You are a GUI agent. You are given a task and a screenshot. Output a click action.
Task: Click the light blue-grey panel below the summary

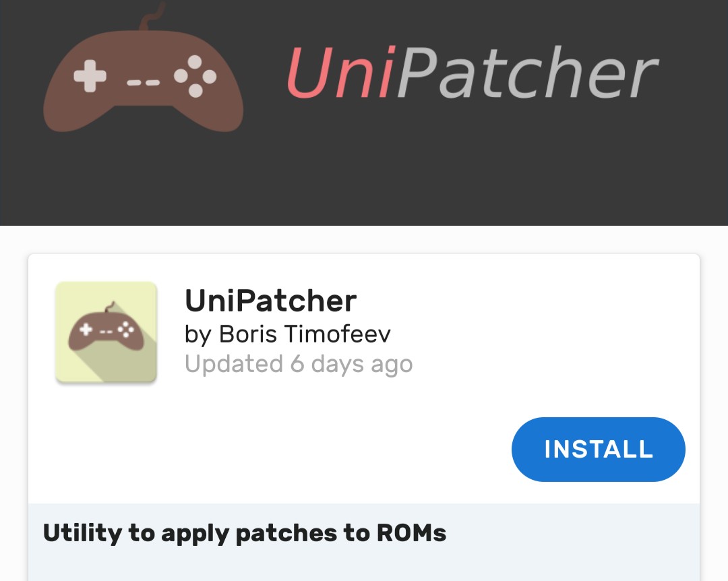(364, 566)
